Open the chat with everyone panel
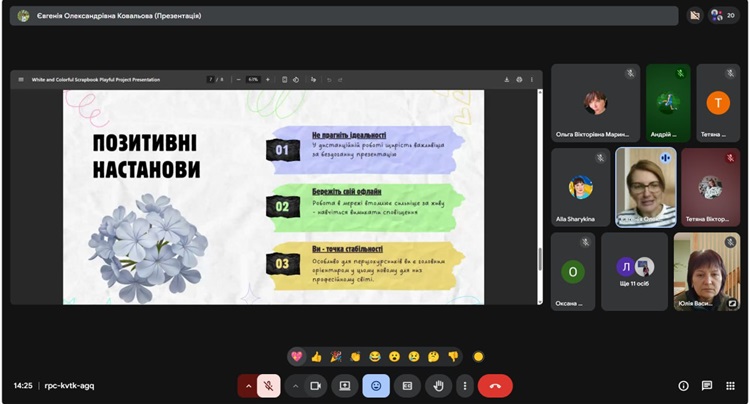Screen dimensions: 750x404 click(707, 385)
